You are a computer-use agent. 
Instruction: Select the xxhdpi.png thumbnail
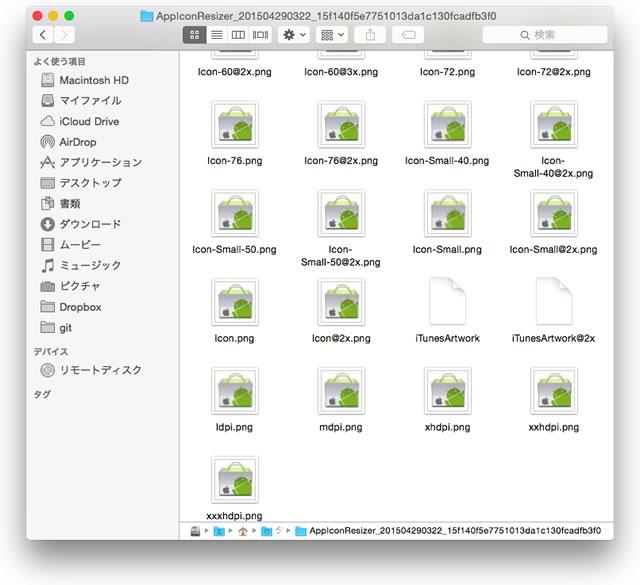point(554,391)
